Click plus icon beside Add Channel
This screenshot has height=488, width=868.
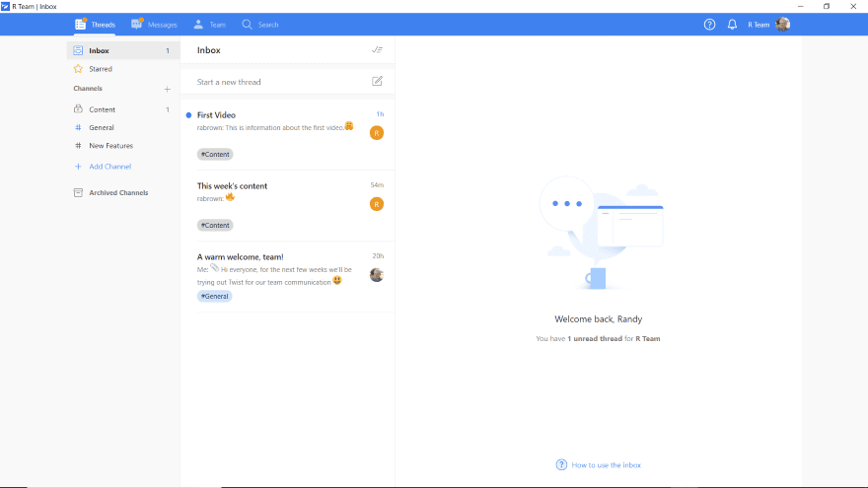(78, 166)
